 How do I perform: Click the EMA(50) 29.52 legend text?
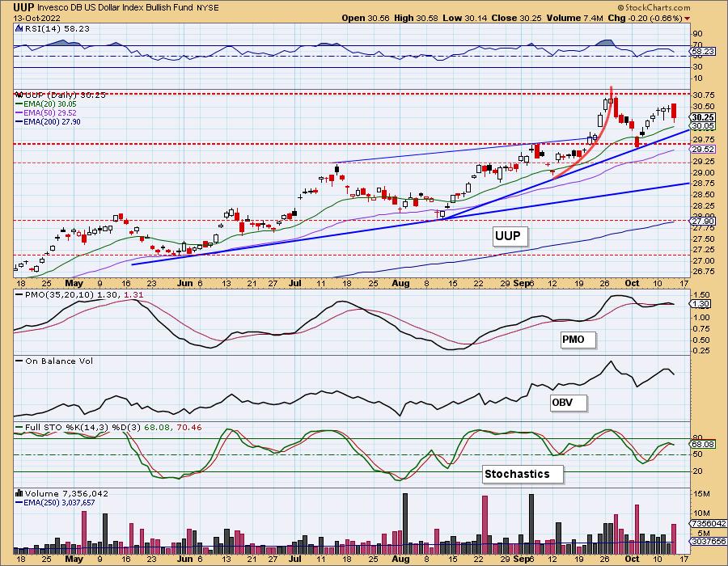coord(50,112)
